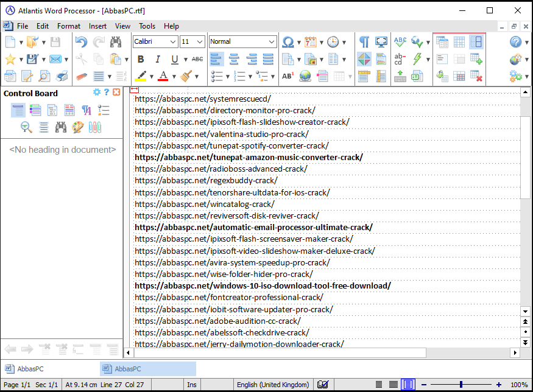
Task: Click the Insert hyperlink globe icon
Action: pyautogui.click(x=305, y=76)
